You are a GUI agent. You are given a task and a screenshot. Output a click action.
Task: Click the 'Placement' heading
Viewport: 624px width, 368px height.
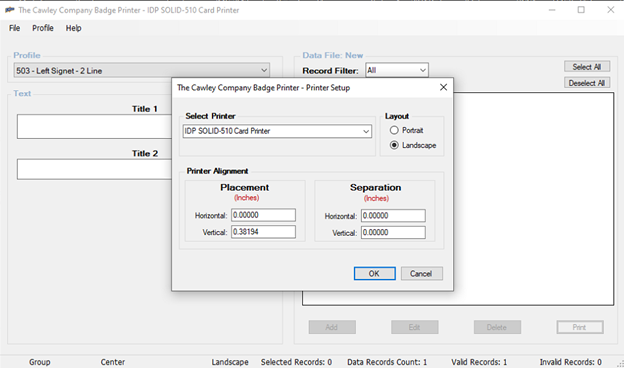tap(244, 187)
